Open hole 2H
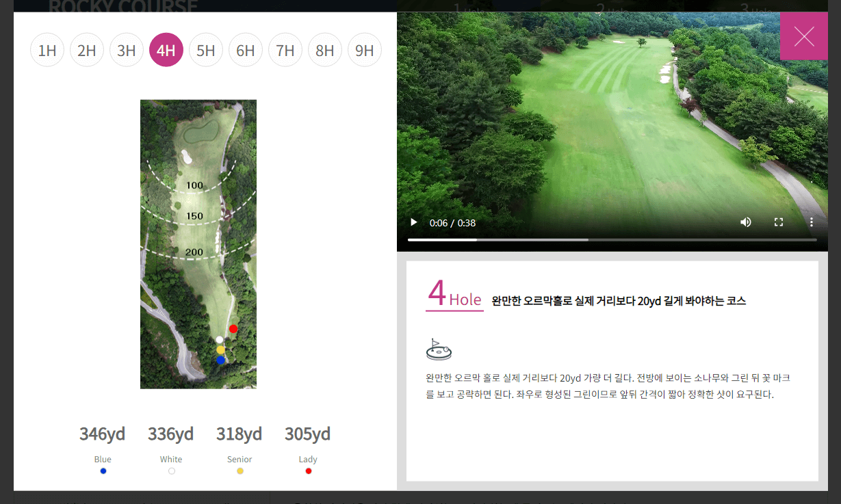The height and width of the screenshot is (504, 841). 87,49
